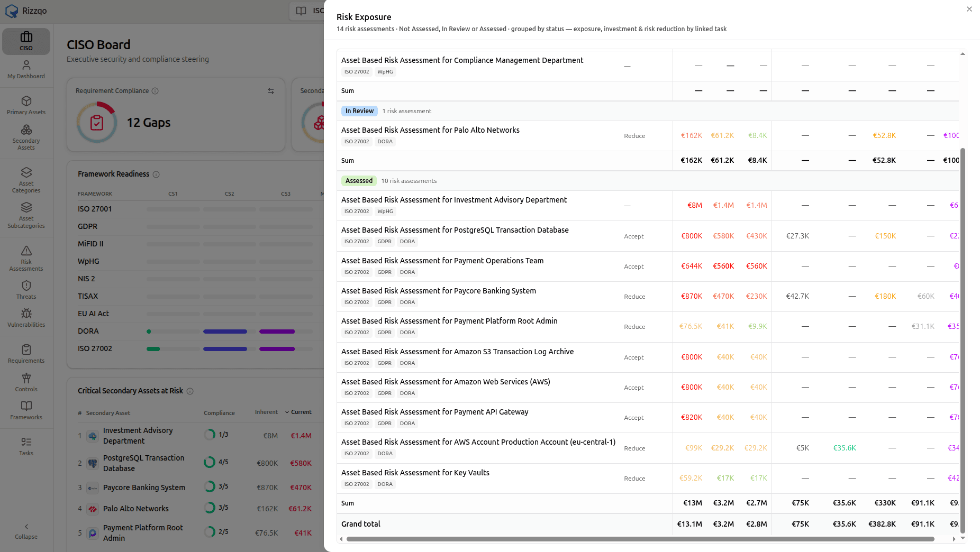Open Vulnerabilities section
Viewport: 980px width, 552px height.
coord(26,318)
